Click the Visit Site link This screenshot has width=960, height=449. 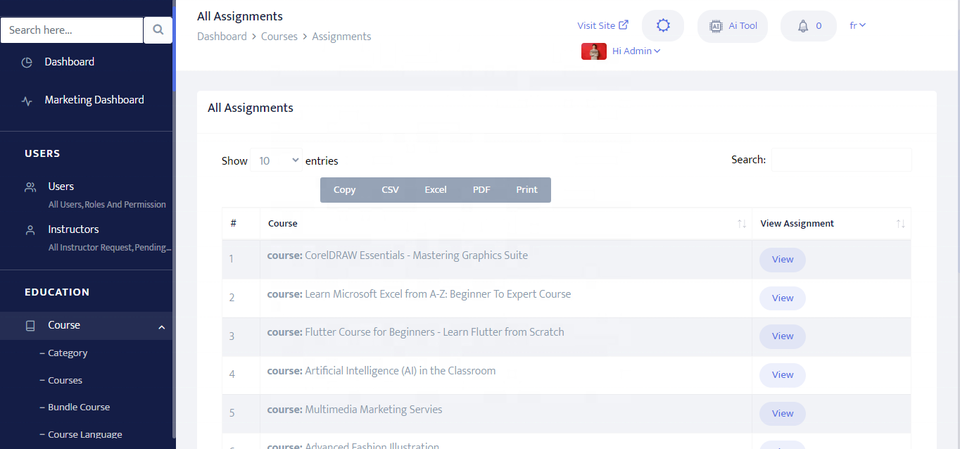602,26
